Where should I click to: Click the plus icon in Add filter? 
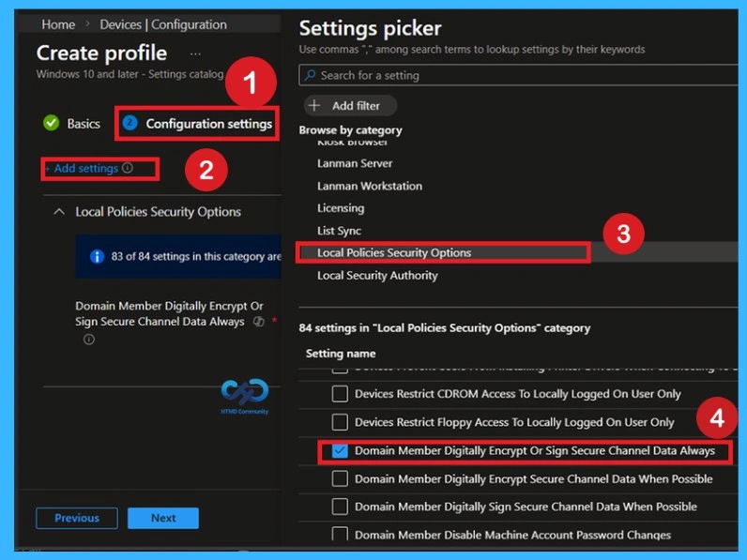[x=314, y=105]
